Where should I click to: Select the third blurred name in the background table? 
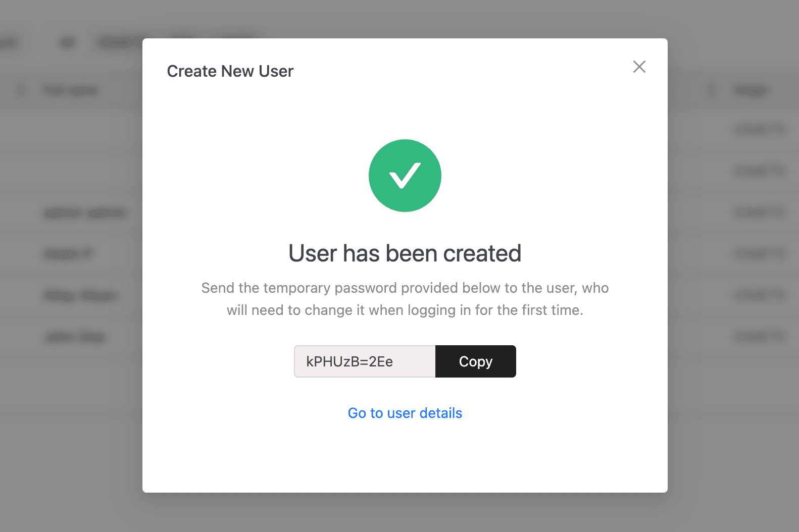(x=81, y=295)
